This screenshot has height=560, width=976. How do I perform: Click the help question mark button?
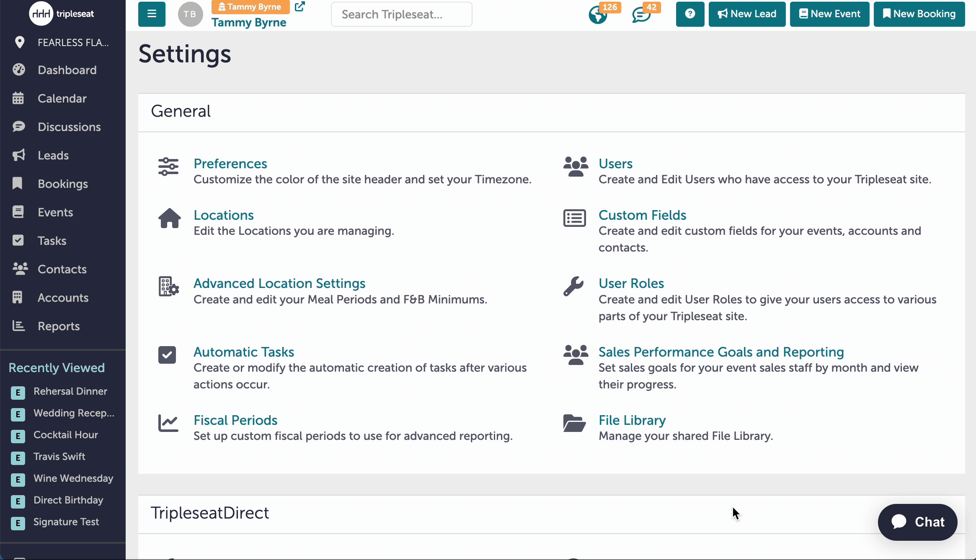point(690,14)
